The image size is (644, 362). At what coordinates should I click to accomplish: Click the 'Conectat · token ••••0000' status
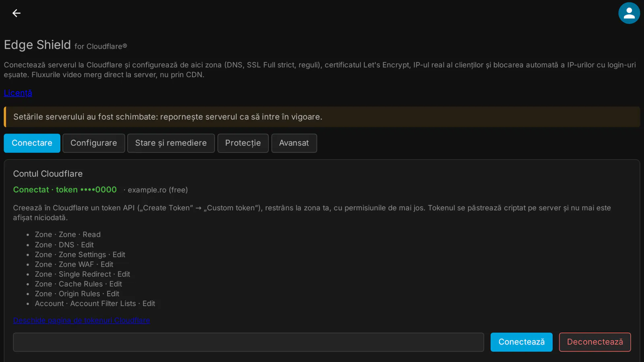65,190
